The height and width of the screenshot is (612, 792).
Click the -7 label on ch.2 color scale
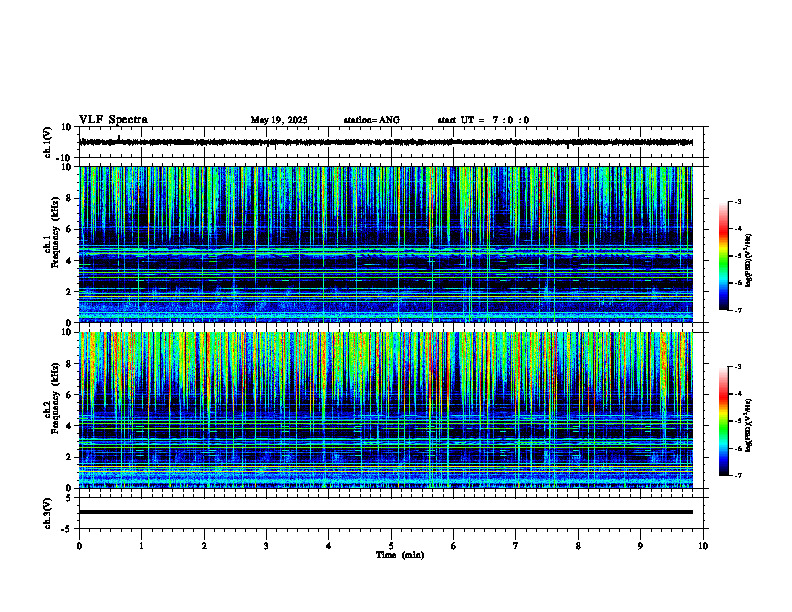(737, 475)
